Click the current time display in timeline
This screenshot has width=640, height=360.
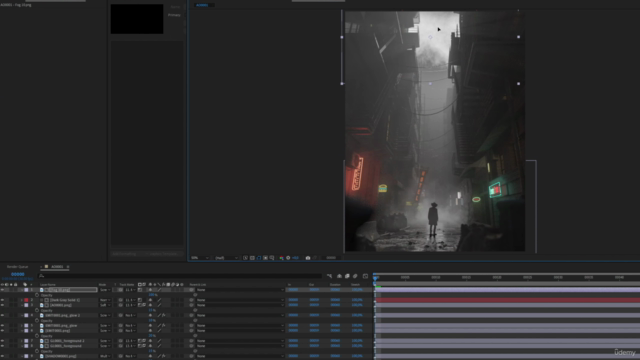(18, 274)
